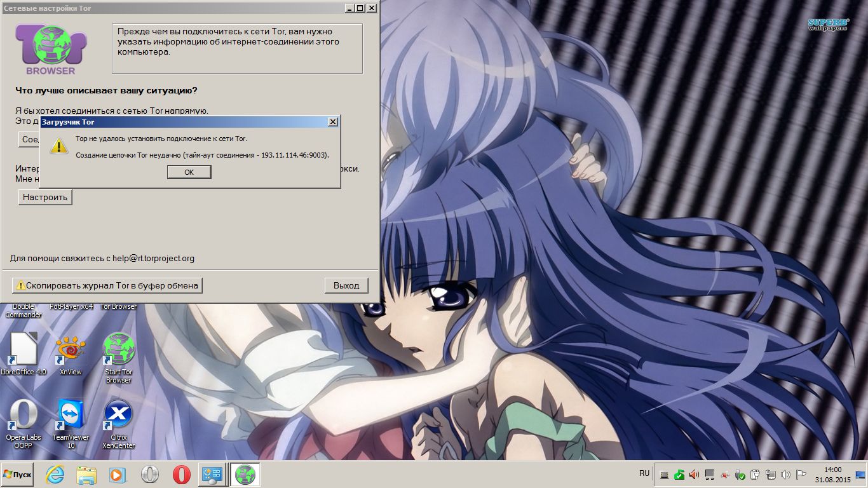Open Windows Media Player from the taskbar
The height and width of the screenshot is (488, 868).
click(118, 475)
